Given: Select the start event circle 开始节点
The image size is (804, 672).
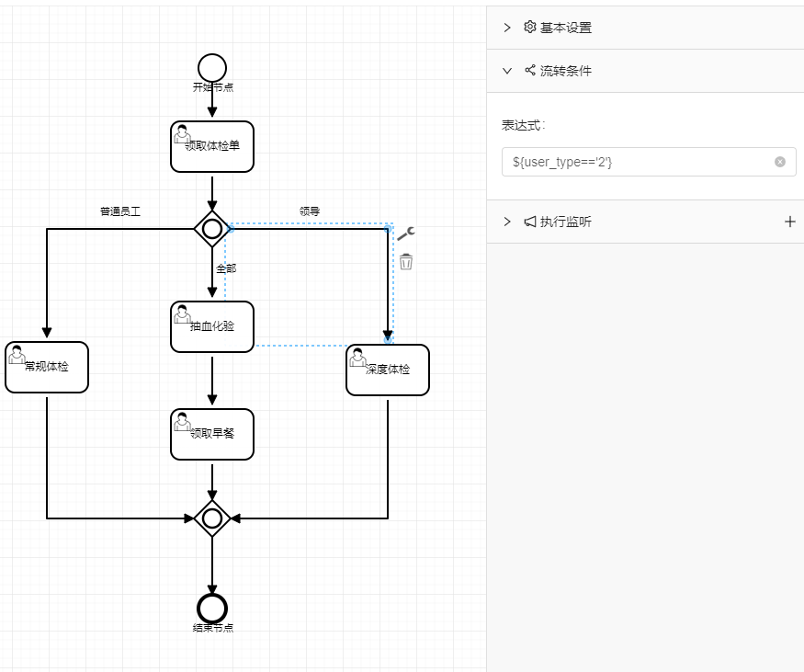Looking at the screenshot, I should point(212,68).
